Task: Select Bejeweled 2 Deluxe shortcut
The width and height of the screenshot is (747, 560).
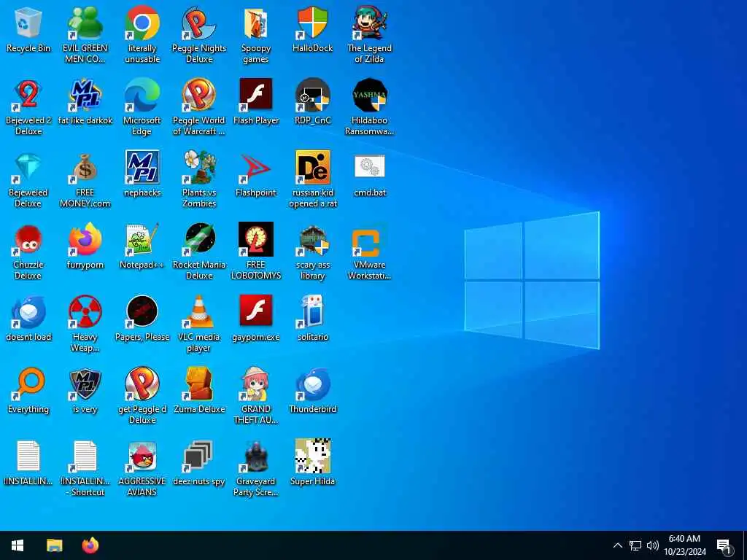Action: (x=28, y=96)
